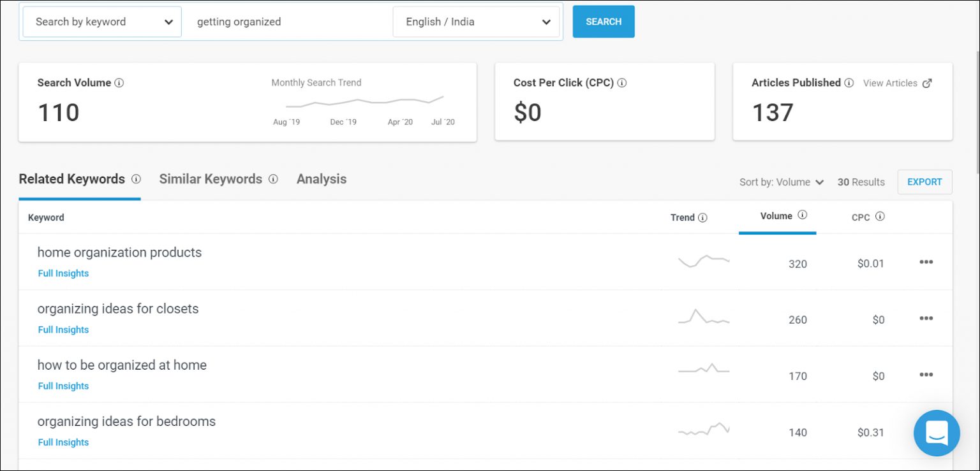Switch to the Analysis tab
This screenshot has width=980, height=471.
[x=322, y=179]
